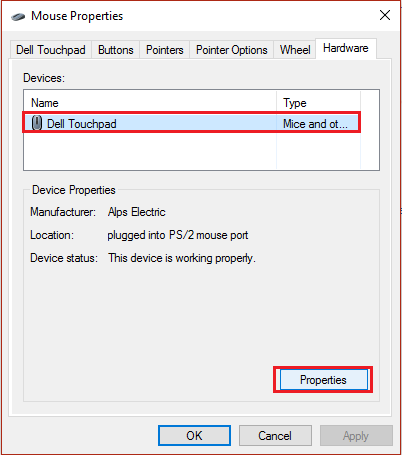Open device Properties button
This screenshot has width=402, height=455.
click(323, 380)
